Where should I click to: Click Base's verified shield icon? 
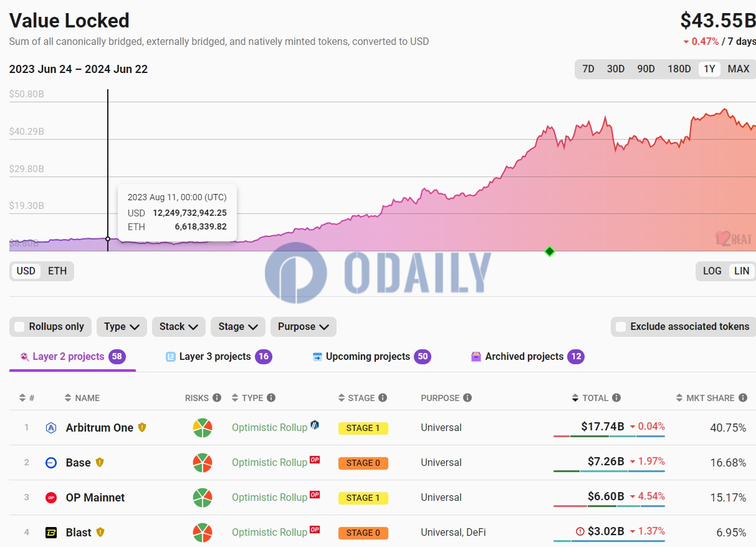click(x=99, y=462)
